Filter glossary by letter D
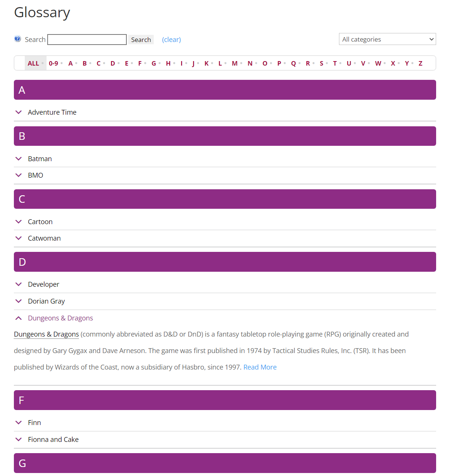 [x=112, y=63]
